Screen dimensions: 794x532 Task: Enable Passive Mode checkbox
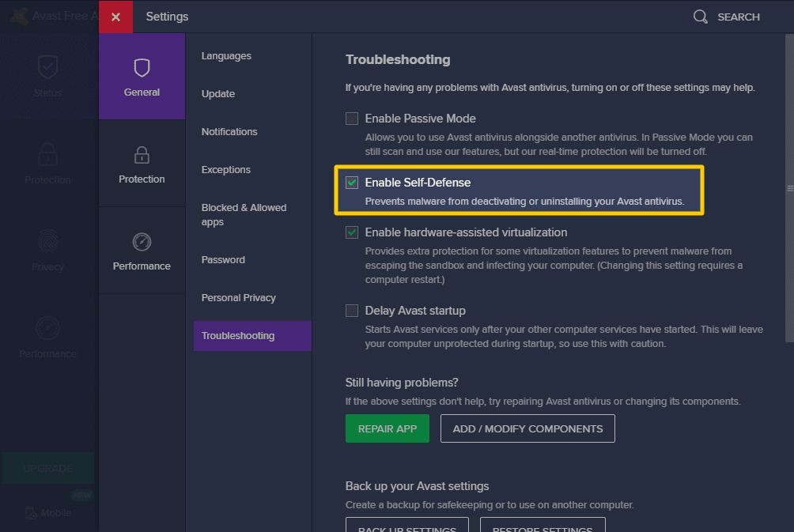[352, 119]
